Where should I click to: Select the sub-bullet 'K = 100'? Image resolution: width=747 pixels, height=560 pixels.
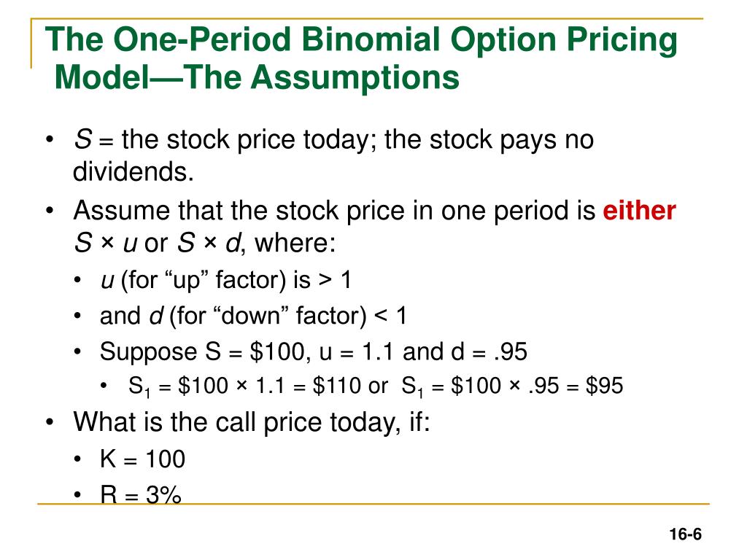click(x=142, y=459)
